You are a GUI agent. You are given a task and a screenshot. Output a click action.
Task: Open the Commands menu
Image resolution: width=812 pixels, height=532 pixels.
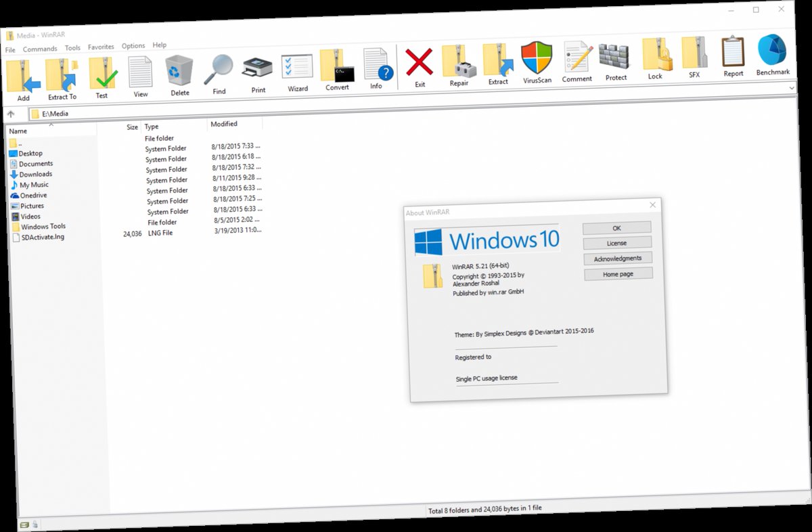(40, 49)
